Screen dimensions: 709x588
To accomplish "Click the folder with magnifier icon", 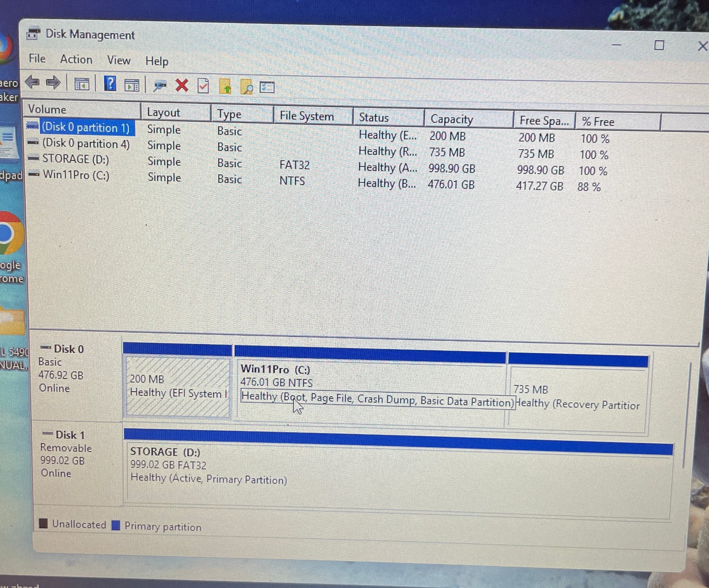I will (246, 87).
